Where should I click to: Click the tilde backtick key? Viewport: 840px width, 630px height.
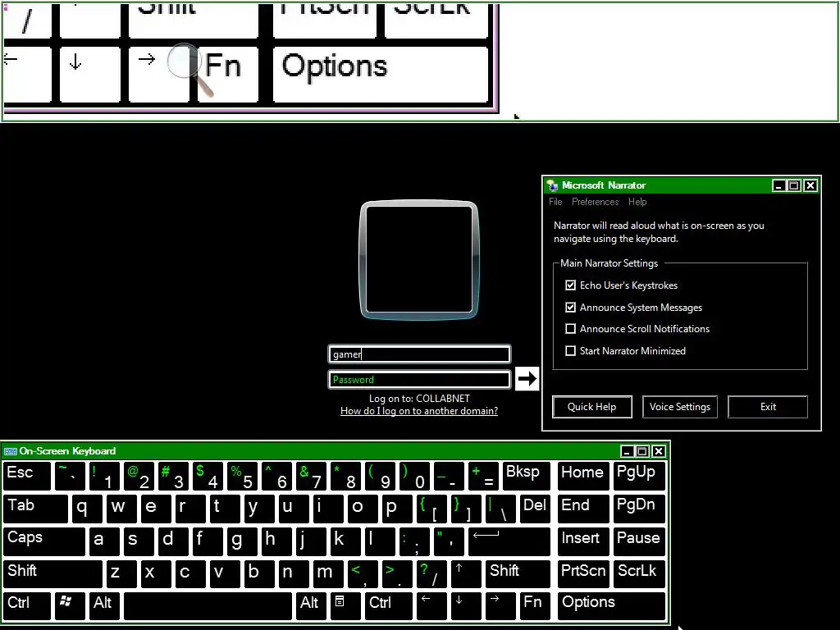coord(70,476)
